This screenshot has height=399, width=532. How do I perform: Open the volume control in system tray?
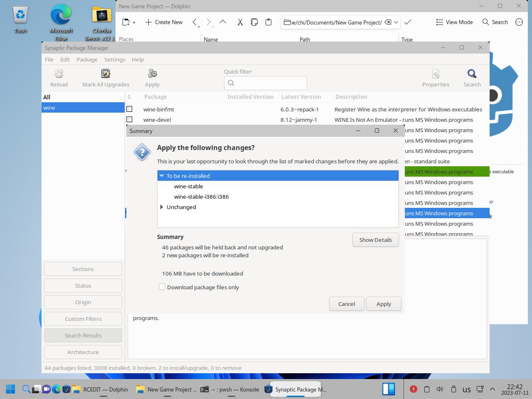[x=440, y=389]
